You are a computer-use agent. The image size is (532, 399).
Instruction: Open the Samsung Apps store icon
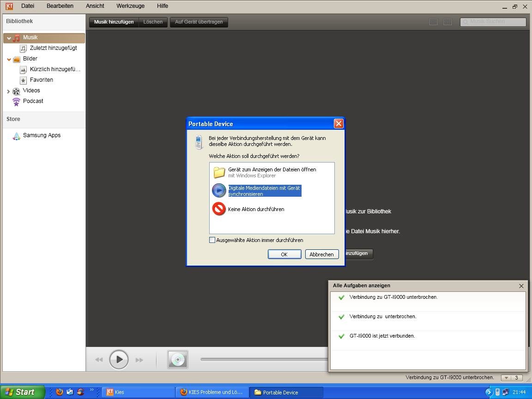(x=16, y=136)
